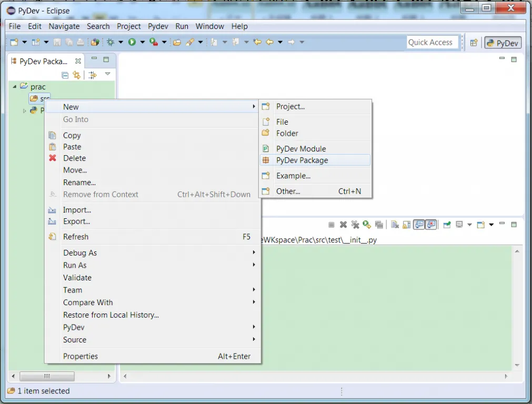Toggle Show Console on standard error change
The width and height of the screenshot is (532, 404).
click(431, 225)
